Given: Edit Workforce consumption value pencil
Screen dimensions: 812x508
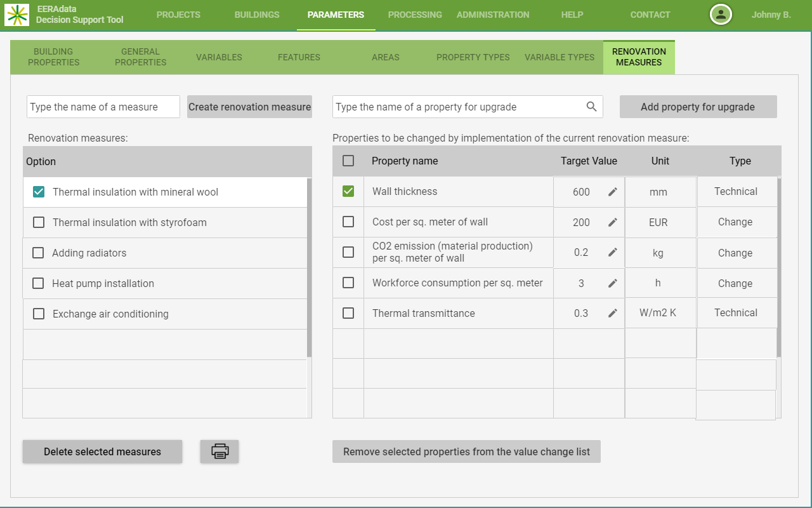Looking at the screenshot, I should 612,283.
